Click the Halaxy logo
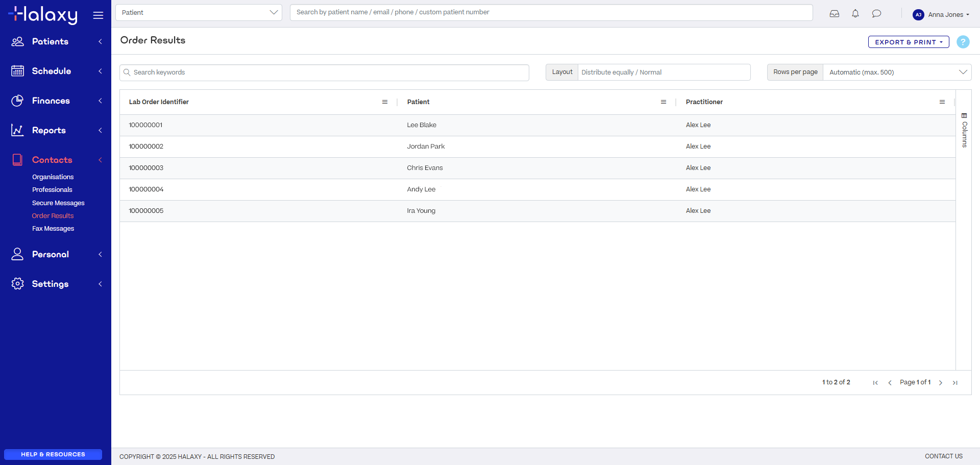Screen dimensions: 980x465 click(43, 15)
